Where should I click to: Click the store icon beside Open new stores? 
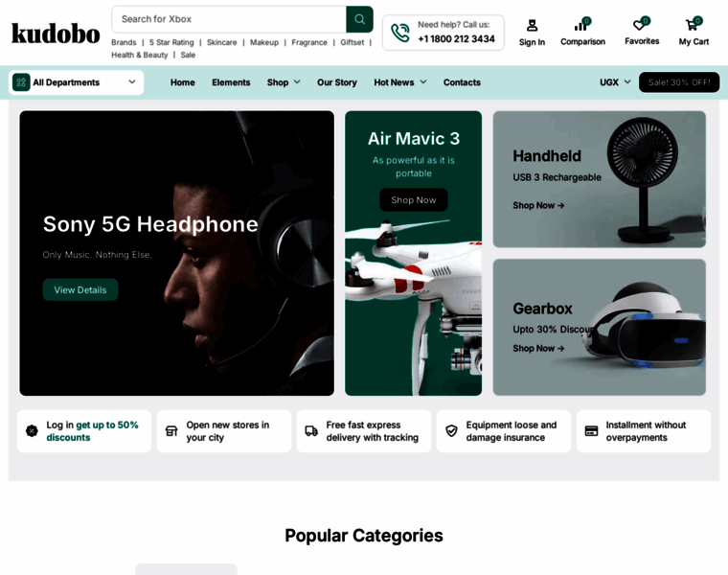[x=171, y=431]
